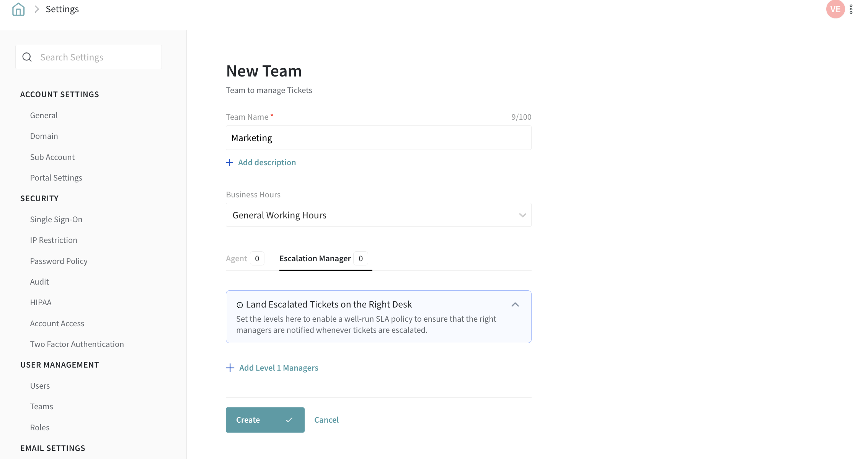Click the search magnifier icon
The height and width of the screenshot is (459, 868).
click(27, 57)
